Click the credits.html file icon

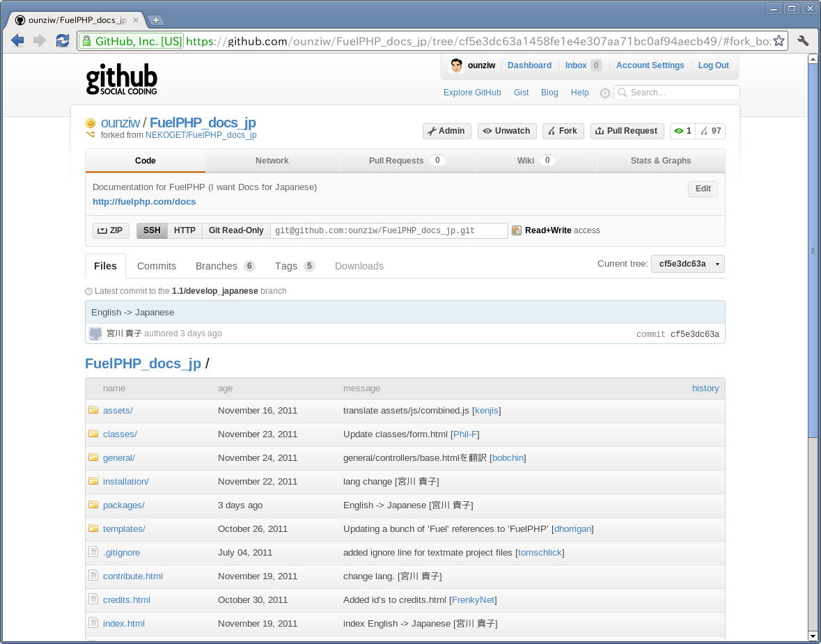pyautogui.click(x=93, y=599)
